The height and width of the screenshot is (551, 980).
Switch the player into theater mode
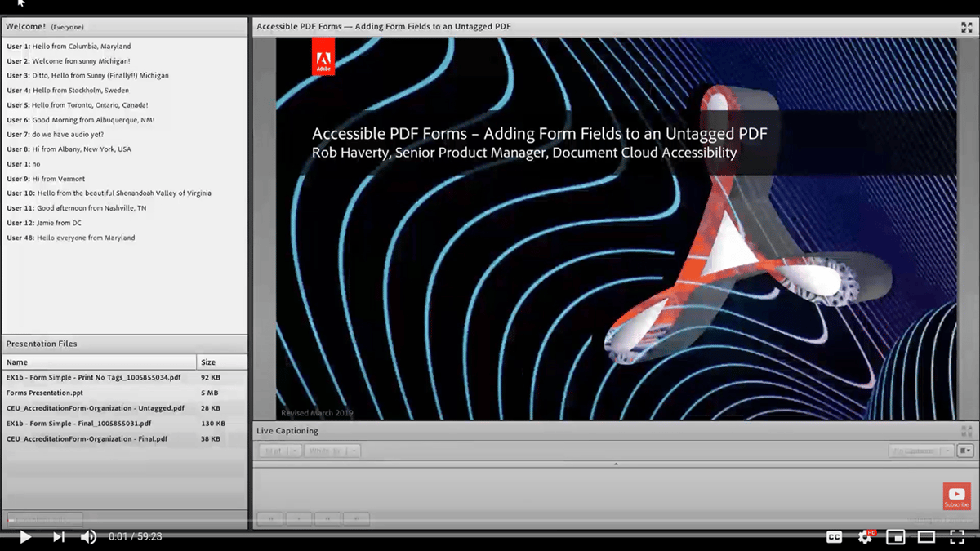tap(927, 537)
